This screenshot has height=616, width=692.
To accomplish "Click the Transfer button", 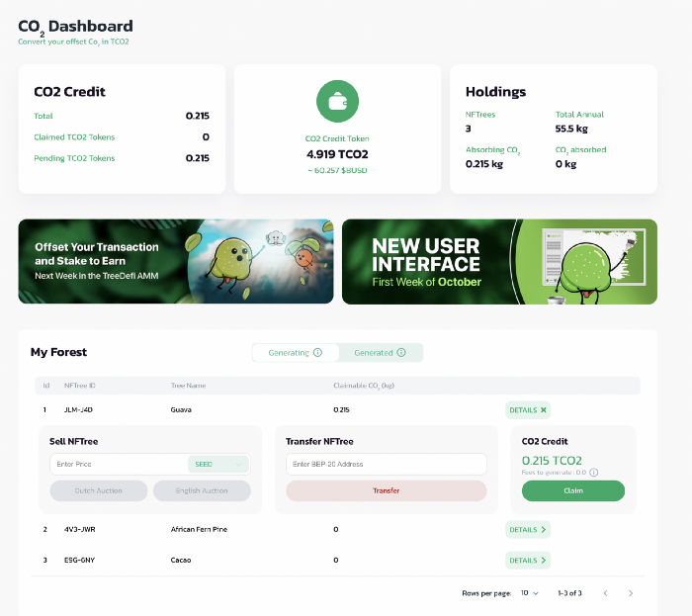I will coord(386,490).
